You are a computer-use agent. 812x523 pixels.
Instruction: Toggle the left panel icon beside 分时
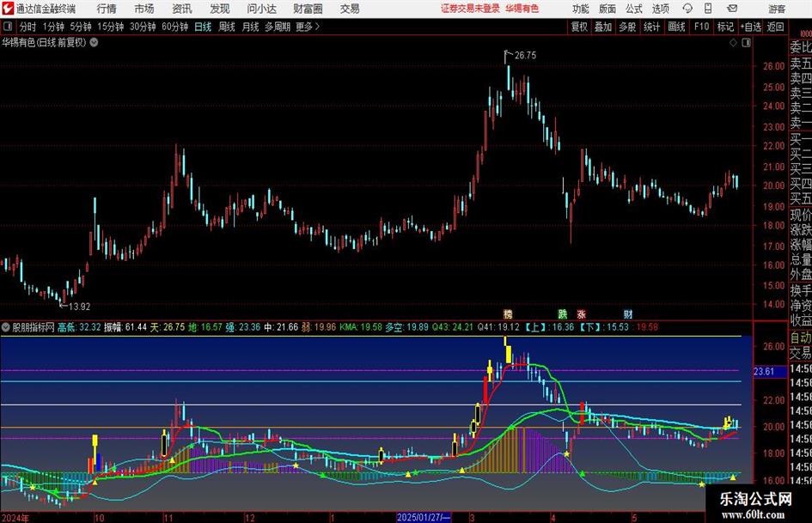tap(7, 27)
